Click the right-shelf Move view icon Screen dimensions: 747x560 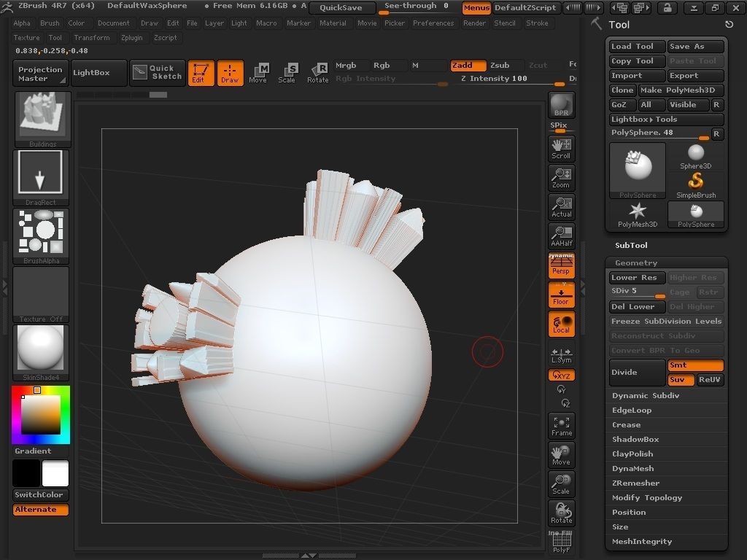click(561, 455)
